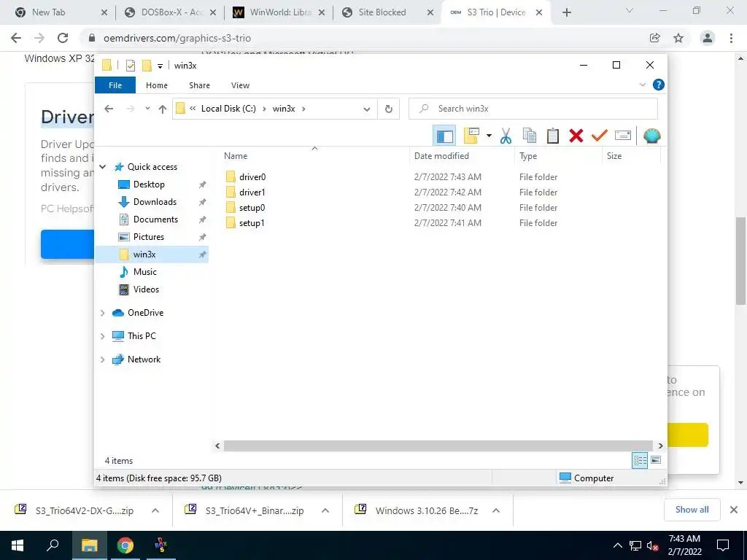The image size is (747, 560).
Task: Click quick access toolbar new folder icon
Action: coord(147,65)
